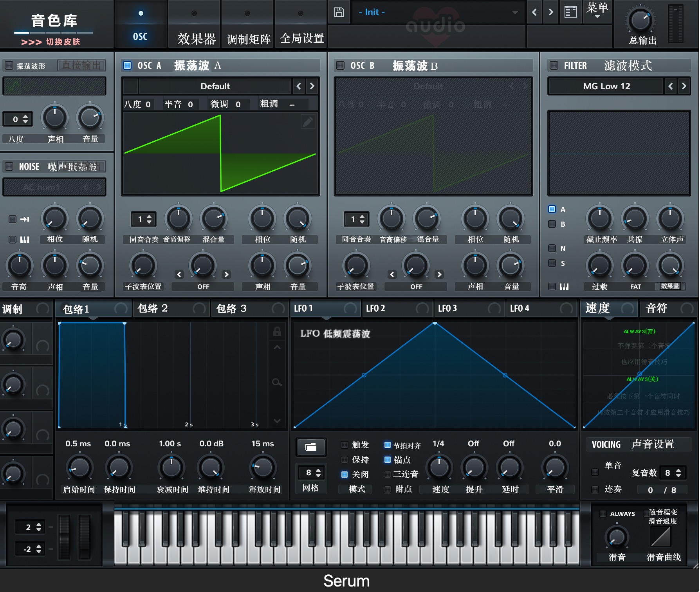Screen dimensions: 700x592
Task: Toggle noise one-shot arrow icon
Action: [25, 219]
